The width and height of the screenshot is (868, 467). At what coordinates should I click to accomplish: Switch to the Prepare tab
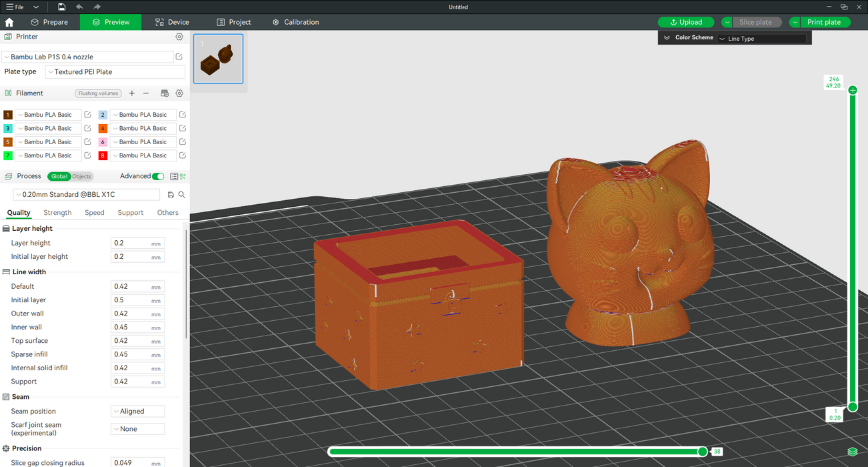coord(49,22)
